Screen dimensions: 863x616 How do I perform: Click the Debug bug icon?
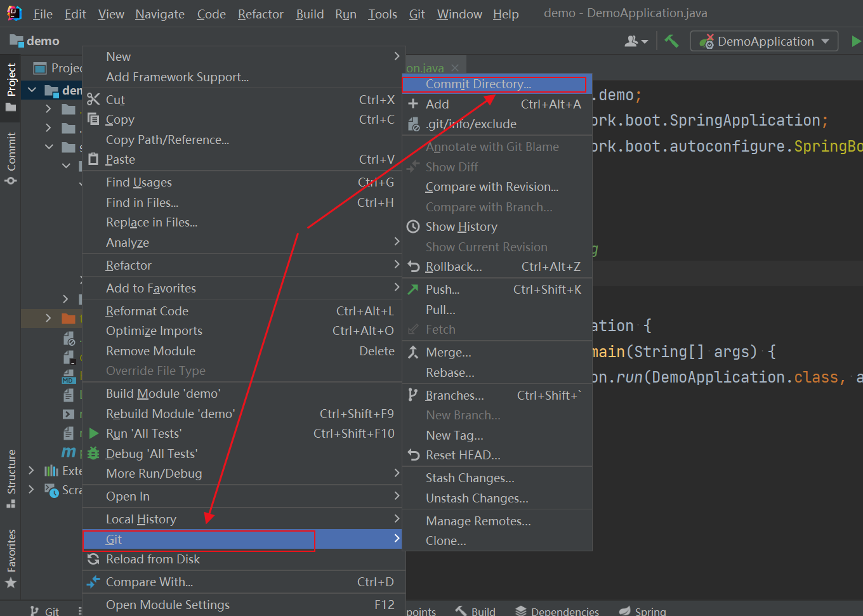(93, 454)
